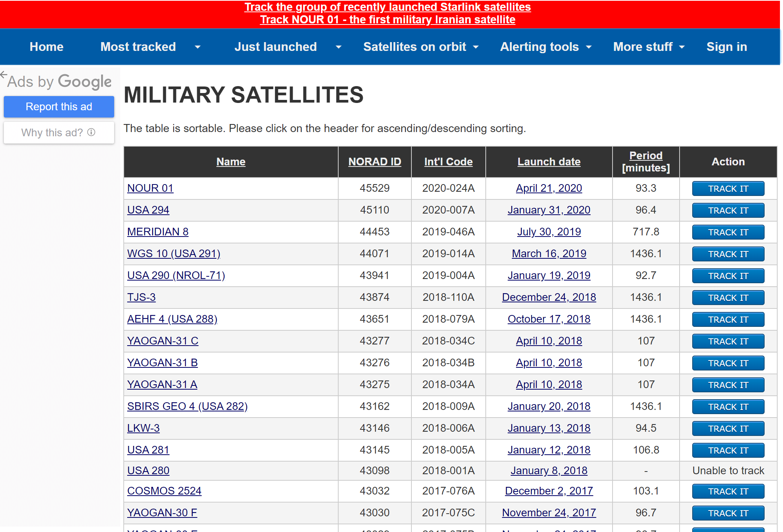Expand the Most tracked dropdown arrow
The width and height of the screenshot is (783, 532).
tap(198, 47)
